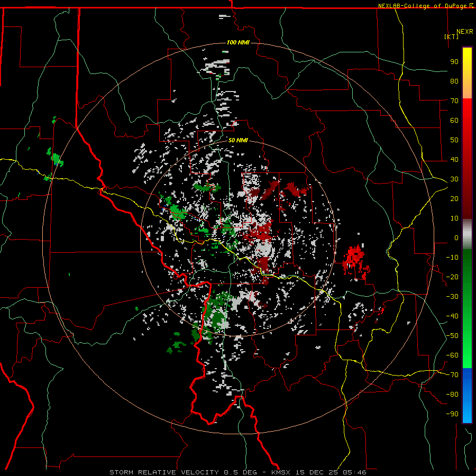The height and width of the screenshot is (476, 476).
Task: Click the 10 value on velocity scale
Action: pyautogui.click(x=454, y=218)
